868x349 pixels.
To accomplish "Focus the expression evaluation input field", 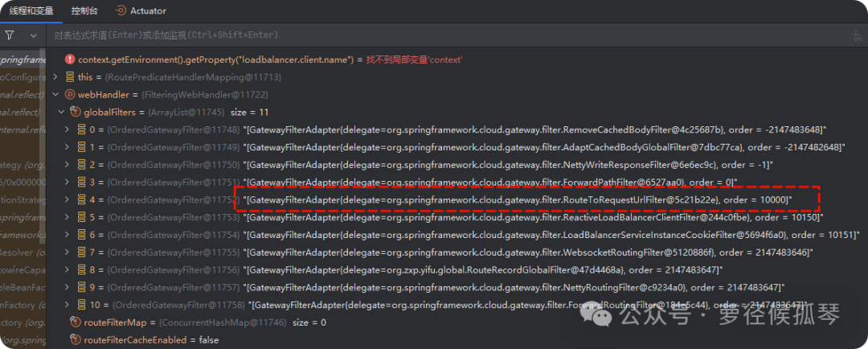I will 448,35.
